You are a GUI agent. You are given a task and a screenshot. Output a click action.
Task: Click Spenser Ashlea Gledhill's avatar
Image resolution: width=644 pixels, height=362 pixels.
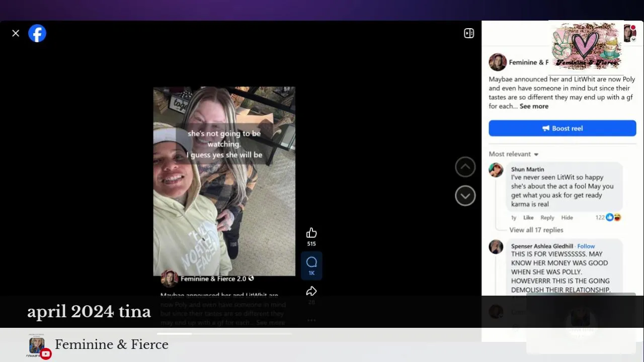tap(496, 247)
